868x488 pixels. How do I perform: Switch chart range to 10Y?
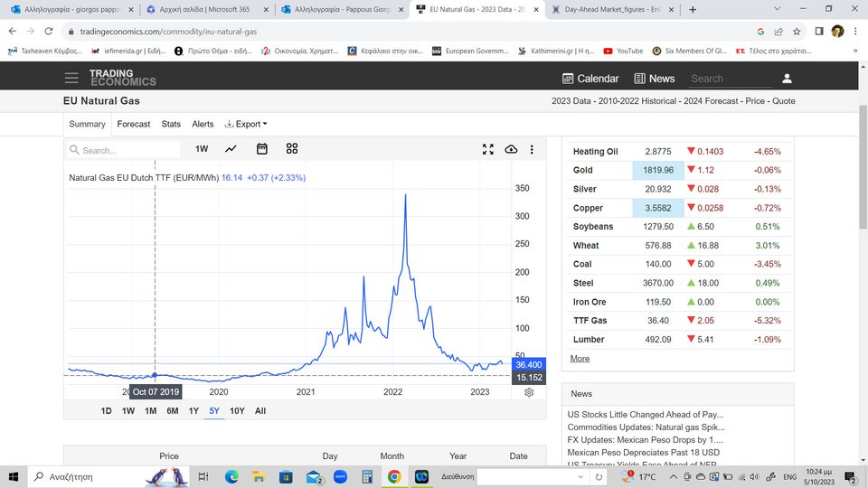point(237,411)
